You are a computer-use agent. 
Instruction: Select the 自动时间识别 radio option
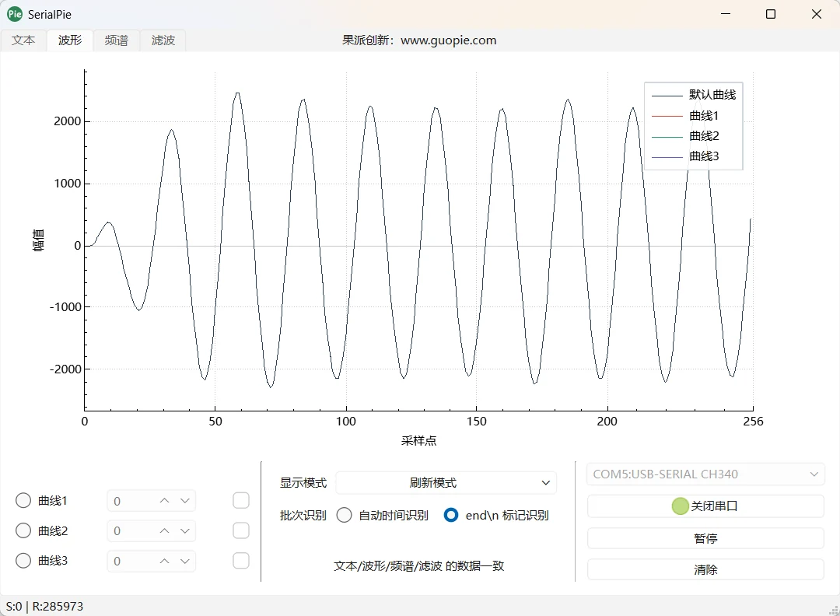pos(344,516)
